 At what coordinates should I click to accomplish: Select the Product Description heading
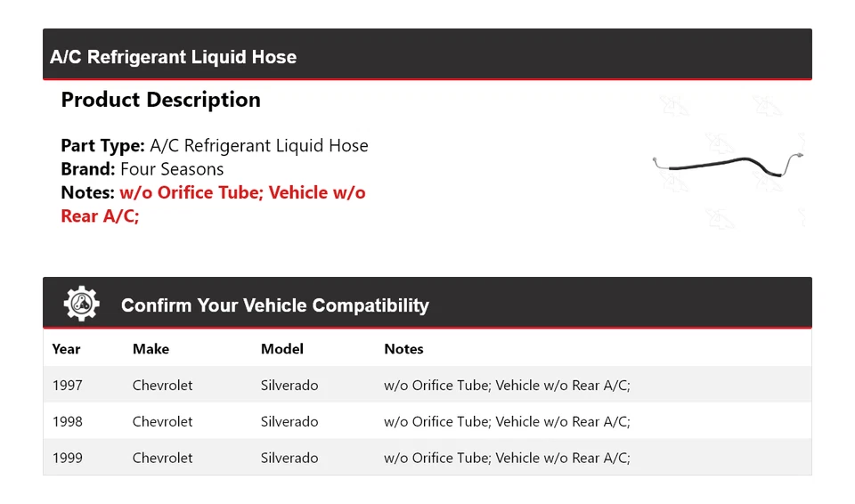(160, 100)
